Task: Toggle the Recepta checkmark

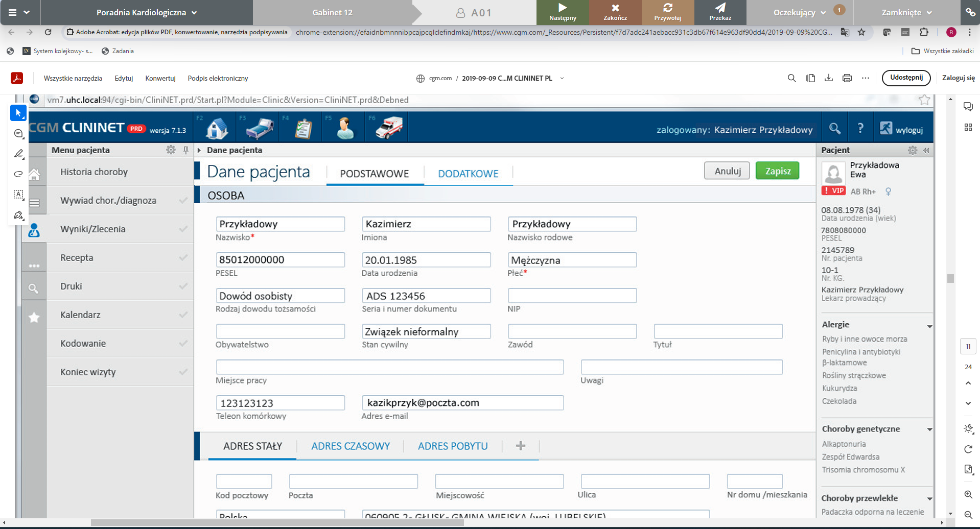Action: [x=183, y=258]
